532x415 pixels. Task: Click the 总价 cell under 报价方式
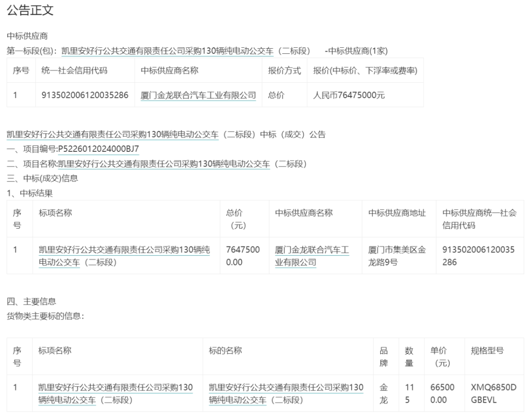(x=276, y=95)
